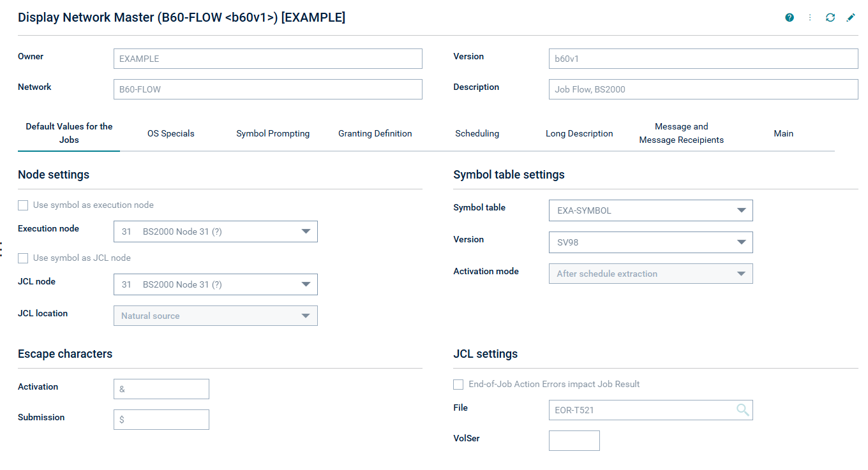Expand the Activation mode dropdown
Screen dimensions: 868x470
click(651, 274)
